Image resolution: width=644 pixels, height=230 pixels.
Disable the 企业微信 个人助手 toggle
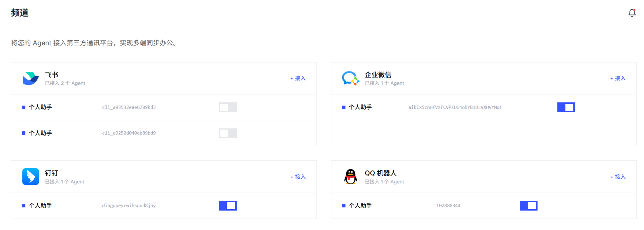point(566,107)
